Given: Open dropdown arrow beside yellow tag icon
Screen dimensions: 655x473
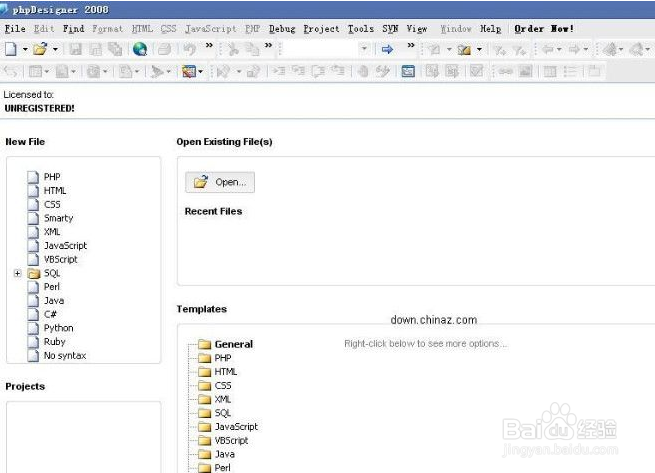Looking at the screenshot, I should (x=479, y=50).
